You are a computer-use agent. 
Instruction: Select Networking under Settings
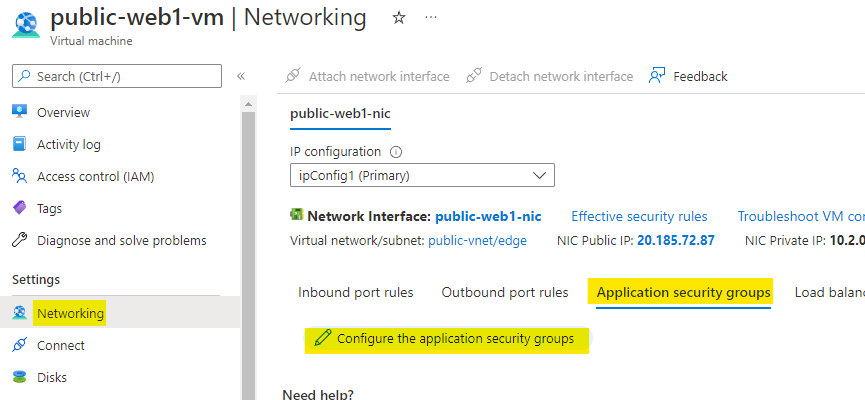(70, 314)
